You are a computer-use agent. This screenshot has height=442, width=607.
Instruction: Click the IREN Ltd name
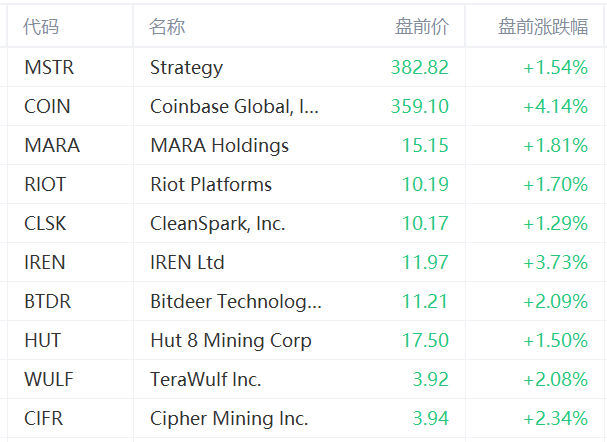[187, 262]
